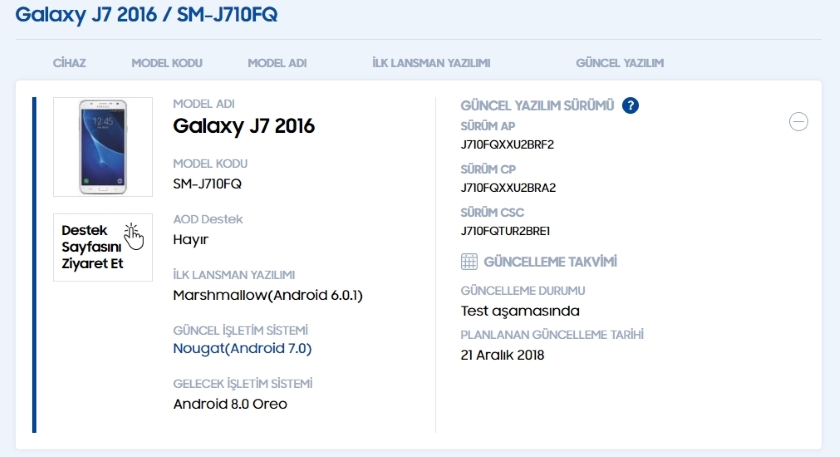Click the AOD Destek value Hayır
The width and height of the screenshot is (840, 457).
point(190,239)
